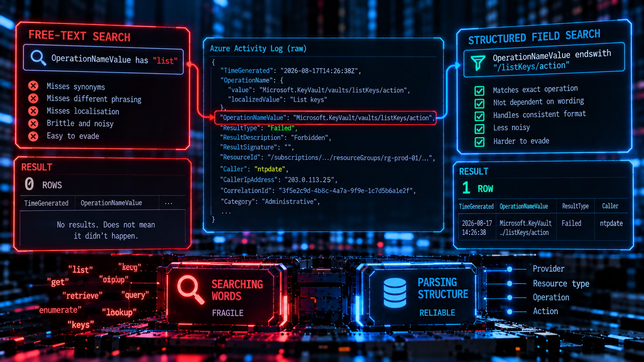Toggle the Harder to evade checkbox

click(x=479, y=142)
